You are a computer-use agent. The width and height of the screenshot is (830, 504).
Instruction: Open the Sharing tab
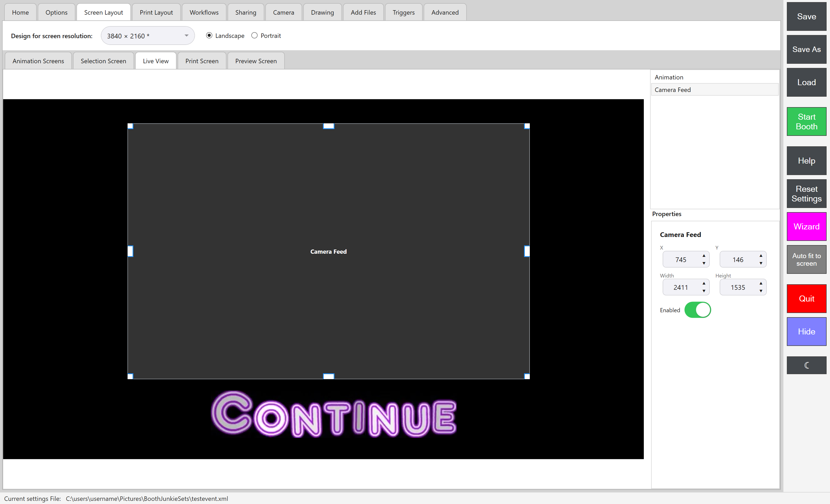point(246,13)
